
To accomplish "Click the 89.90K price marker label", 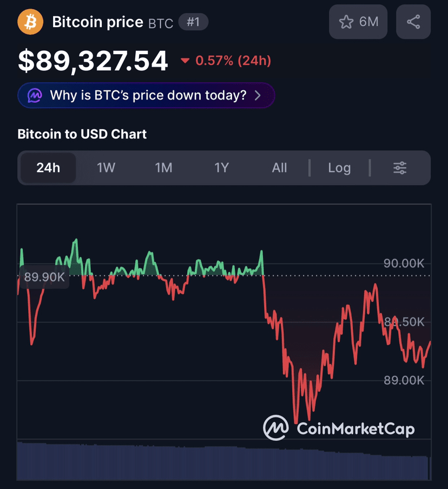I will (44, 277).
